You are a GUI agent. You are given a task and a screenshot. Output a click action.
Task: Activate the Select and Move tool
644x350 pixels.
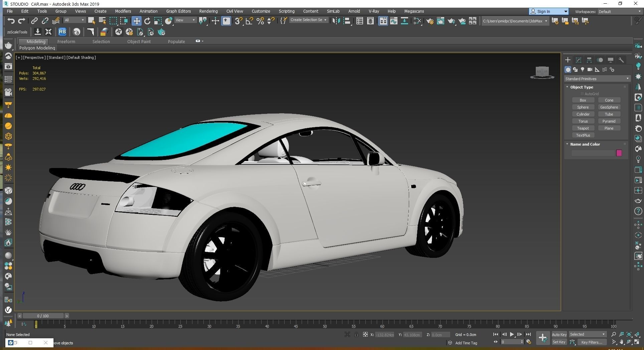[x=136, y=21]
